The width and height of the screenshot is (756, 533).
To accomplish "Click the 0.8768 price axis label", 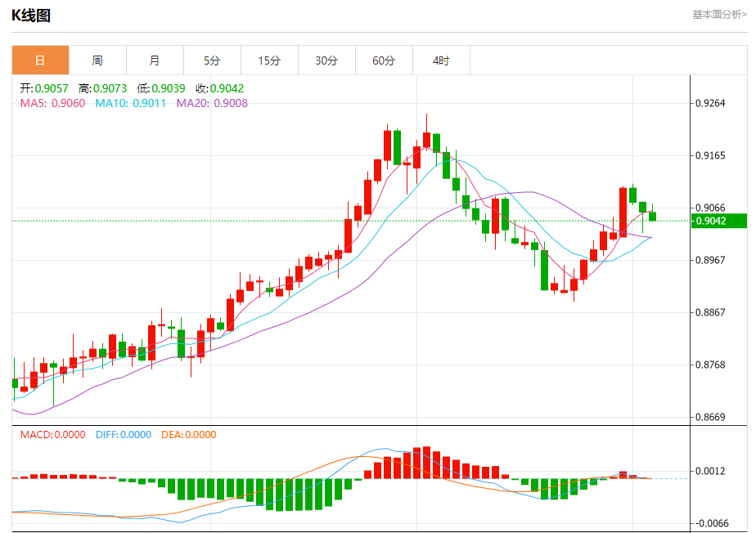I will point(710,365).
